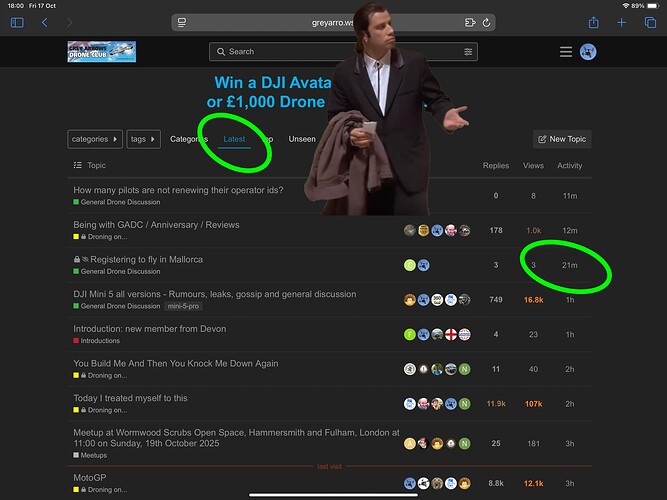Go back using Safari's back arrow
Image resolution: width=667 pixels, height=500 pixels.
(44, 23)
